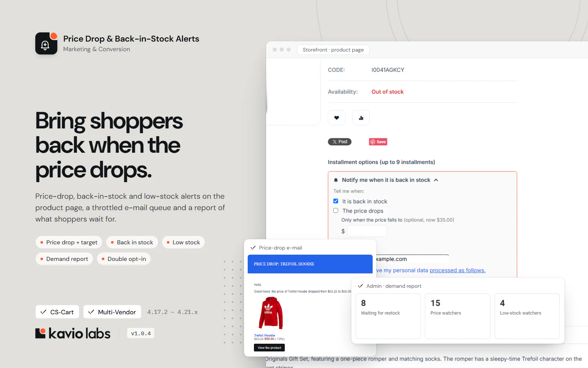This screenshot has height=368, width=588.
Task: Click the target price input field
Action: [367, 231]
